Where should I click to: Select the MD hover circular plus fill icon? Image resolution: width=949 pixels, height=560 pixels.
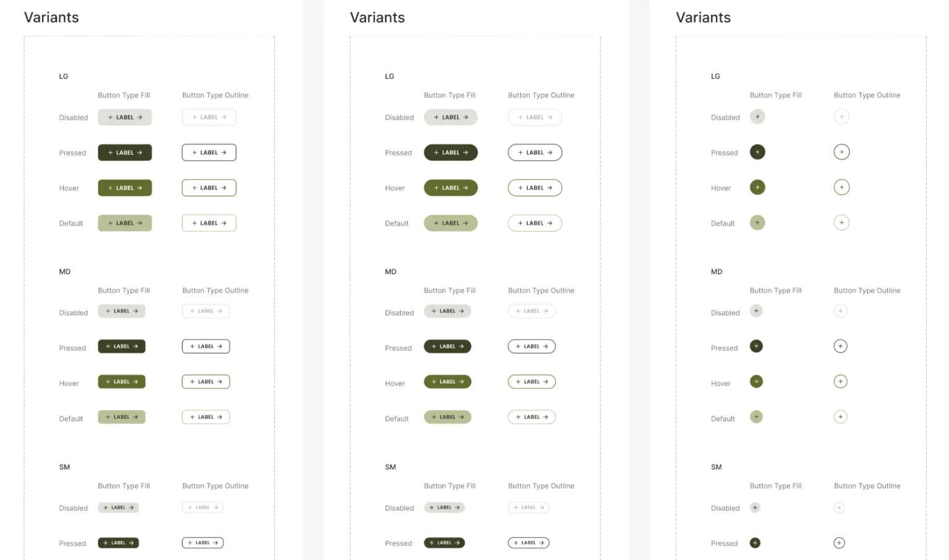click(756, 382)
